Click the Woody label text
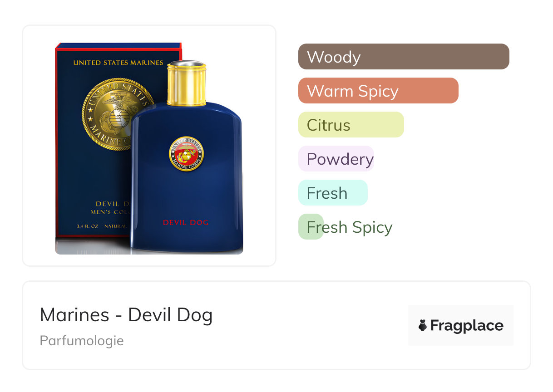Screen dimensions: 553x392 pyautogui.click(x=334, y=57)
